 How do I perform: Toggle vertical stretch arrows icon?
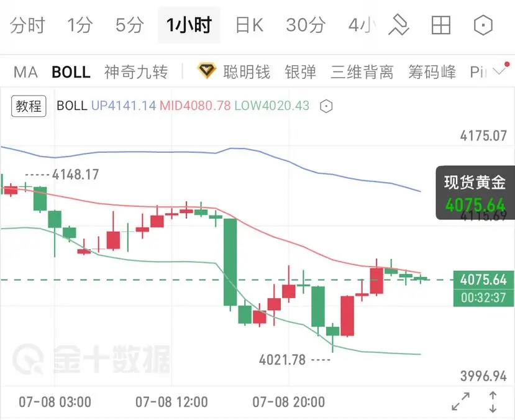493,401
